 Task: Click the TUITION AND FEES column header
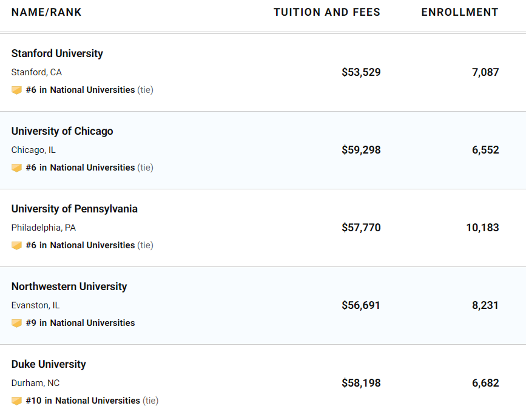click(x=327, y=12)
